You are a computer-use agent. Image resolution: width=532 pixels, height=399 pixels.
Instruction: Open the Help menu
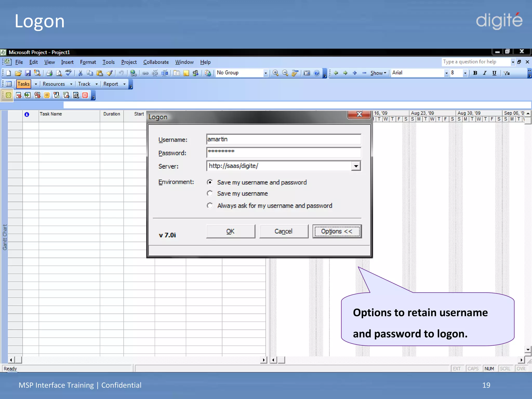click(205, 62)
